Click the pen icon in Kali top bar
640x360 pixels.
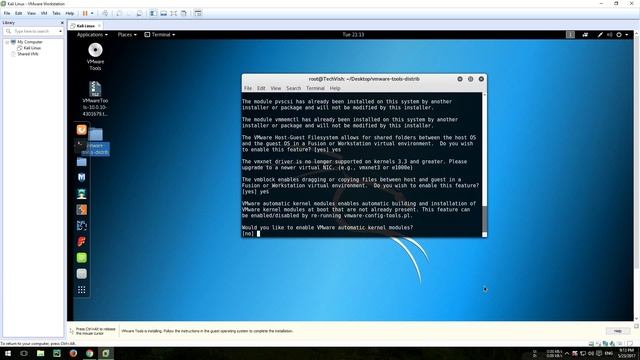600,35
